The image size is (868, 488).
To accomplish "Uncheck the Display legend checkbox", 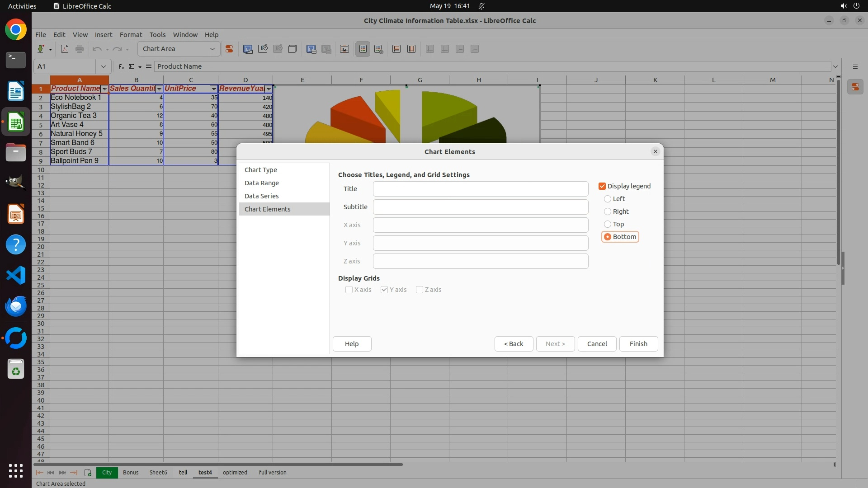I will [x=602, y=186].
